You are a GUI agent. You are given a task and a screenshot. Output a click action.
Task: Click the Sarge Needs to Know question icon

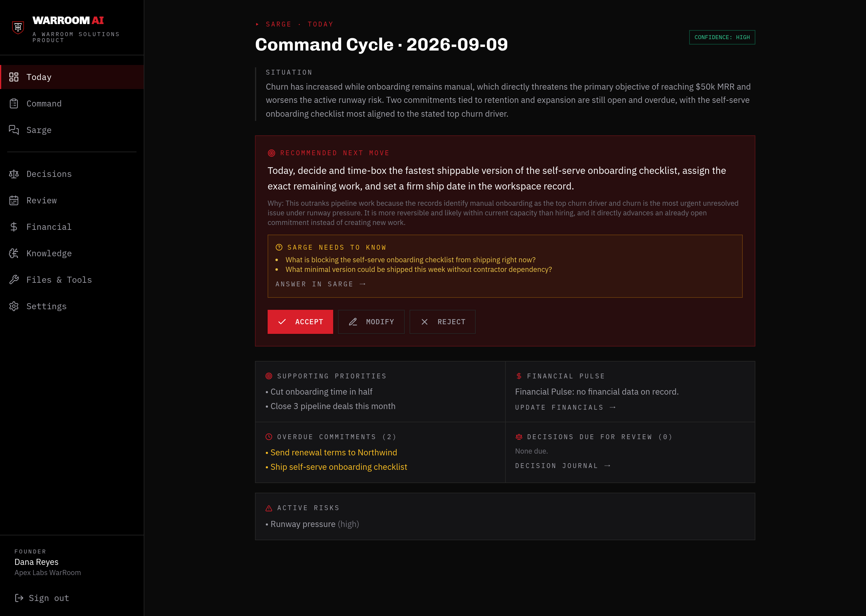click(x=279, y=247)
